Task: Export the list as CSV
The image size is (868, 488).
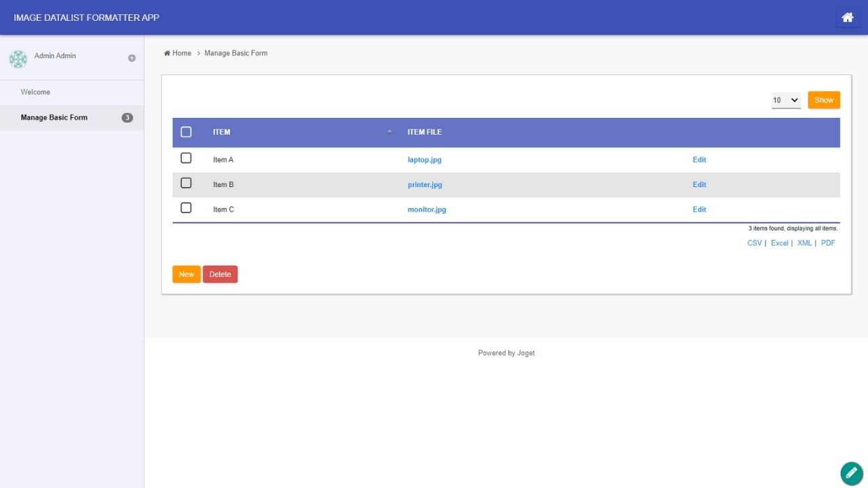Action: [754, 243]
